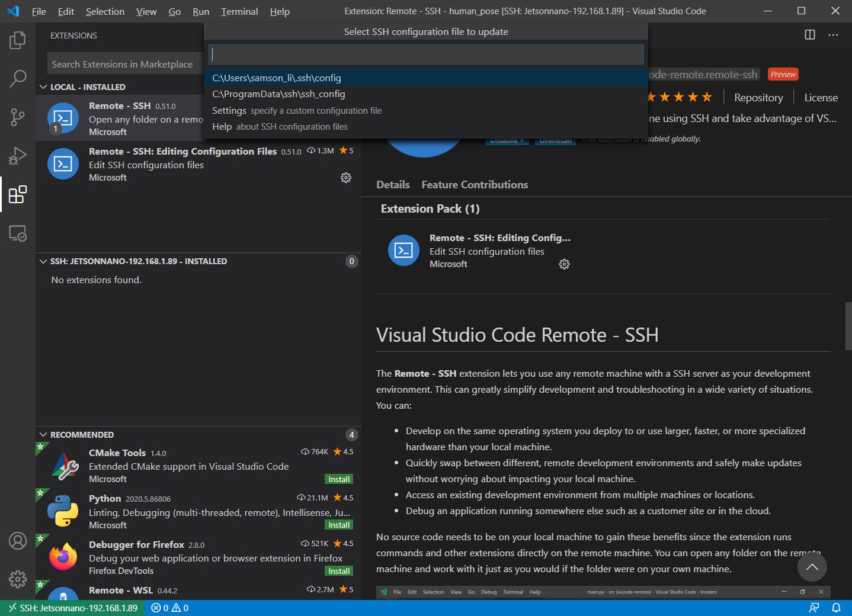Click the Remote - WSL extension icon
Image resolution: width=852 pixels, height=616 pixels.
tap(63, 593)
